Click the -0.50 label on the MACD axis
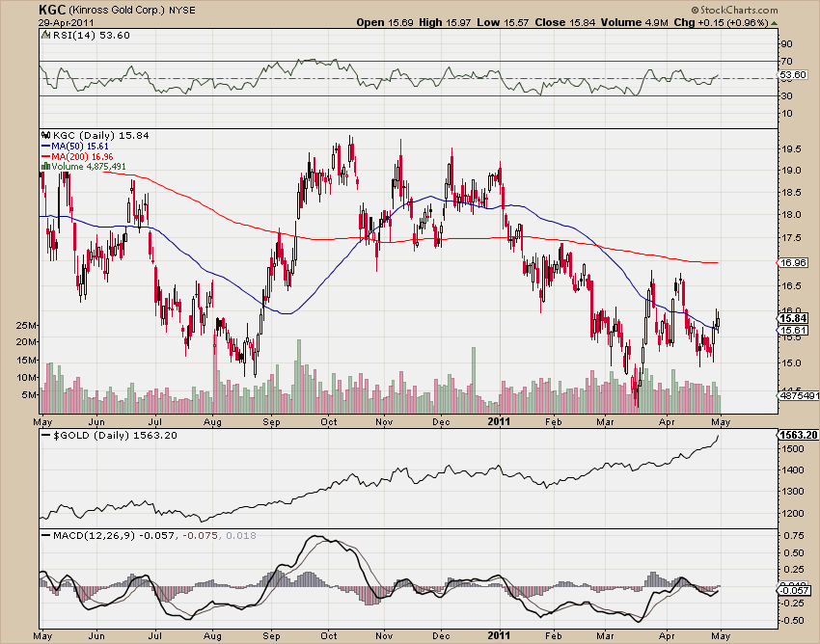 (792, 621)
